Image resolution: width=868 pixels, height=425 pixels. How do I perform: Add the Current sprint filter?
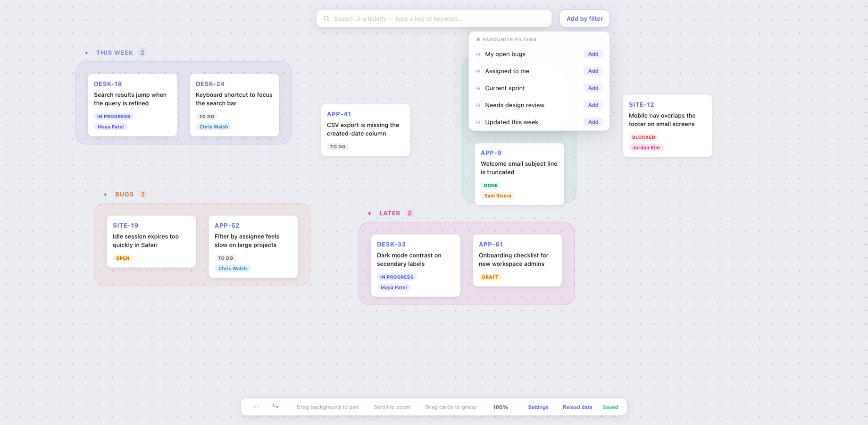click(x=593, y=88)
